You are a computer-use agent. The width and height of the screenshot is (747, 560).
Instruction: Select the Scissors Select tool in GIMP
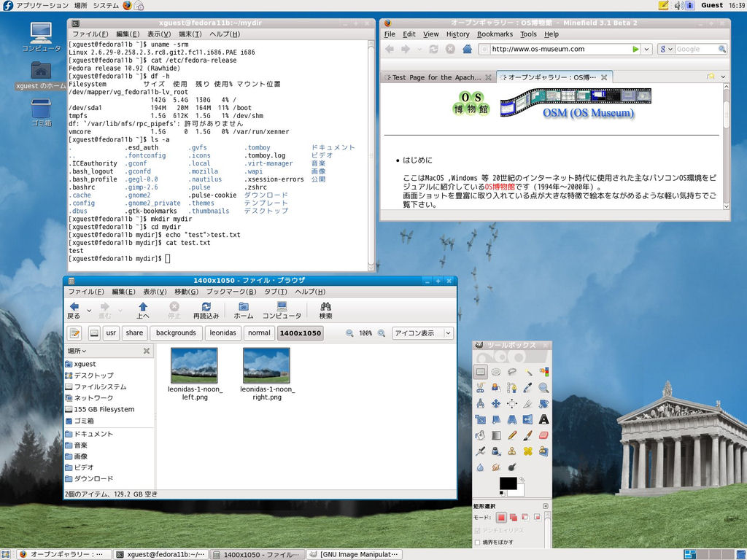[x=480, y=388]
